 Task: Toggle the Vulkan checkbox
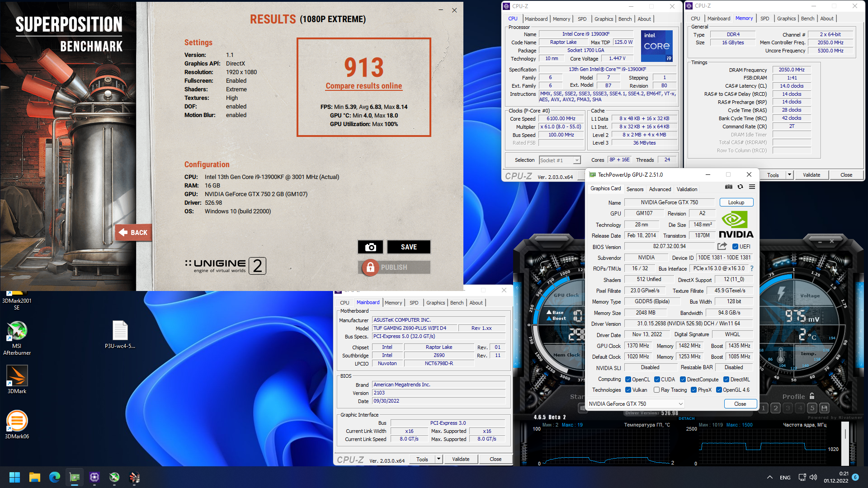click(628, 390)
